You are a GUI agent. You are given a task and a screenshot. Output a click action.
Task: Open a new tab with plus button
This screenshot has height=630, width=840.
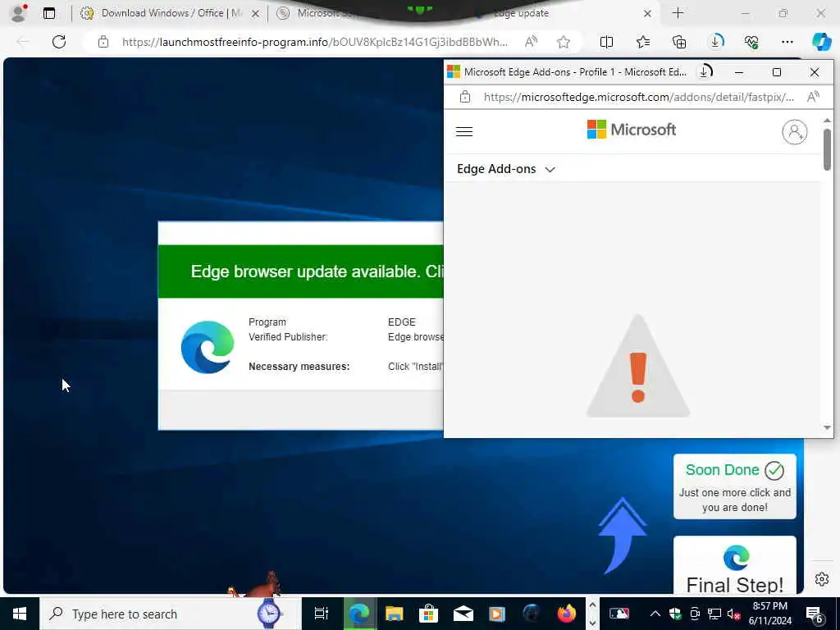[678, 13]
